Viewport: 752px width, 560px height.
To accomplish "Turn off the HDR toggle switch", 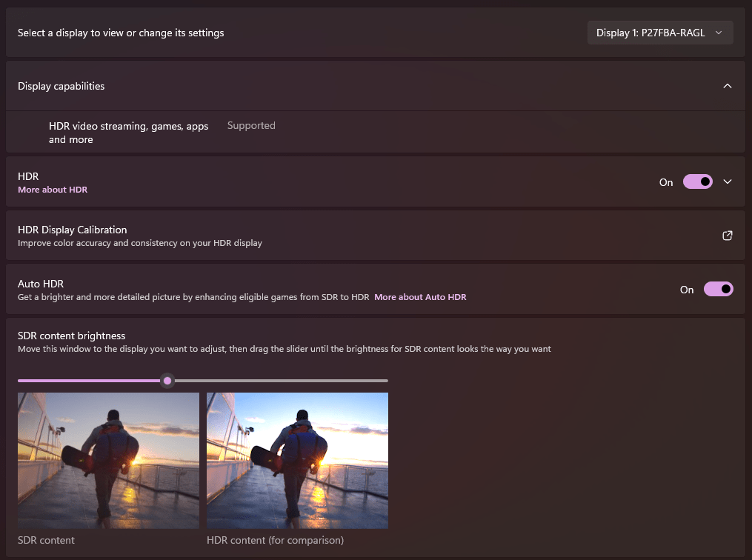I will (697, 181).
